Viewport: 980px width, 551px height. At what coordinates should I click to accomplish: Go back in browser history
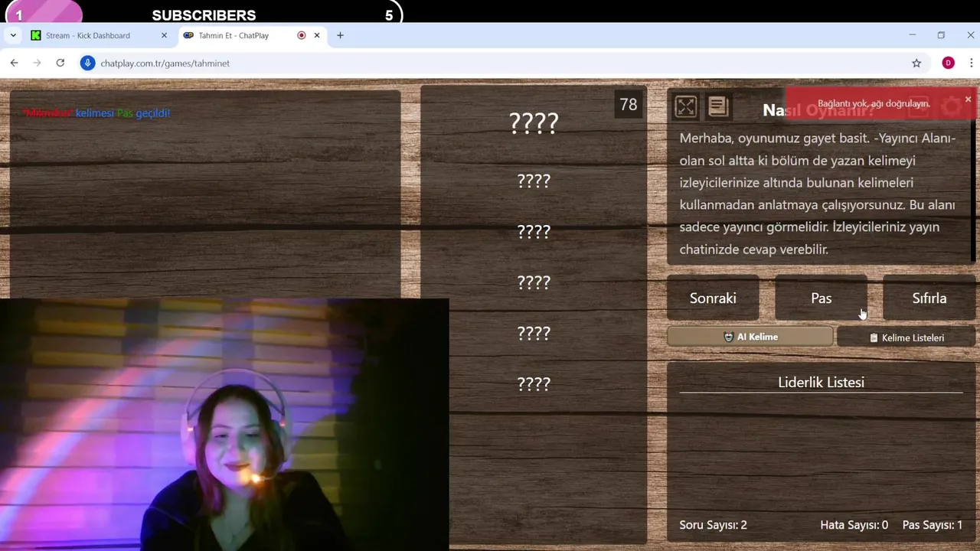click(x=14, y=63)
